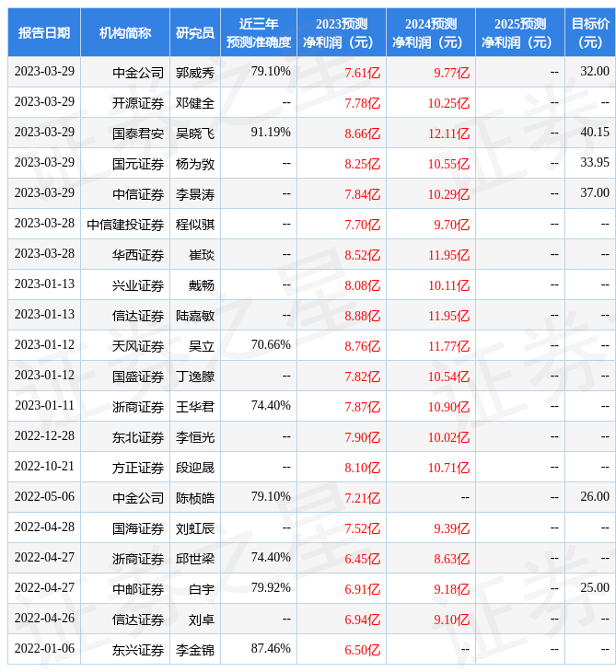This screenshot has height=672, width=616.
Task: Click the 2023预测净利润 column header
Action: pyautogui.click(x=342, y=32)
